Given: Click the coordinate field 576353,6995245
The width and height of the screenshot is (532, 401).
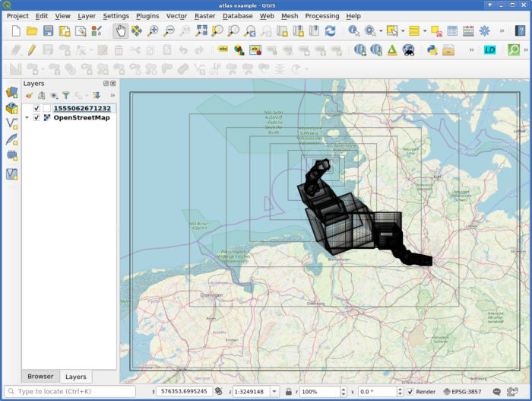Looking at the screenshot, I should pos(184,391).
